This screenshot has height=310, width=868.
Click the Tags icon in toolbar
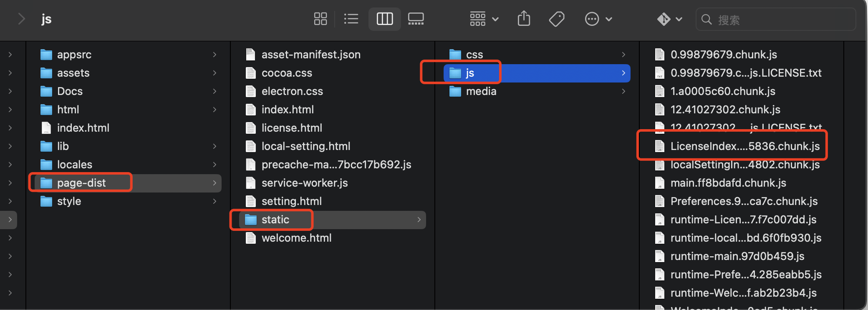557,19
